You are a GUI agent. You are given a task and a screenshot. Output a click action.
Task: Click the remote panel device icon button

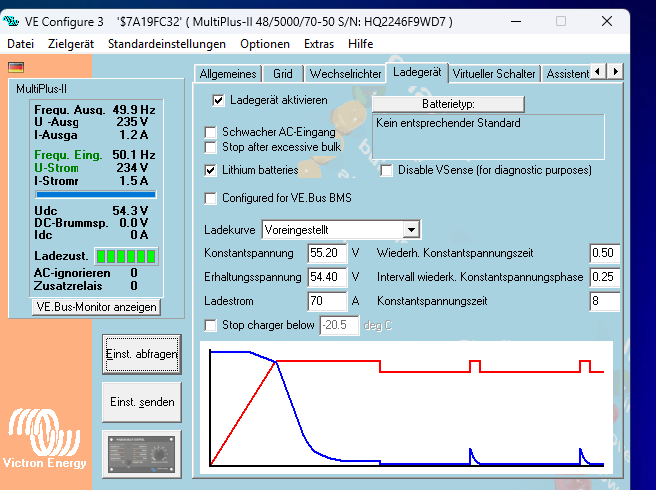tap(141, 454)
